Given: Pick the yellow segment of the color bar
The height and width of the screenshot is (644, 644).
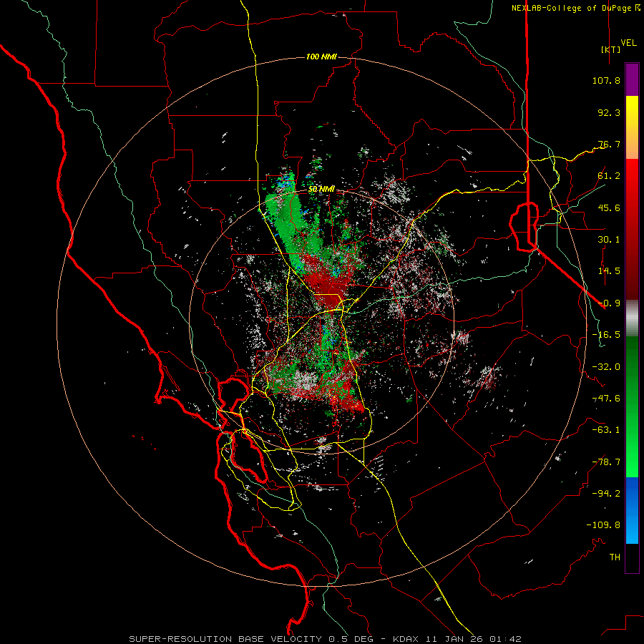Looking at the screenshot, I should [x=632, y=112].
